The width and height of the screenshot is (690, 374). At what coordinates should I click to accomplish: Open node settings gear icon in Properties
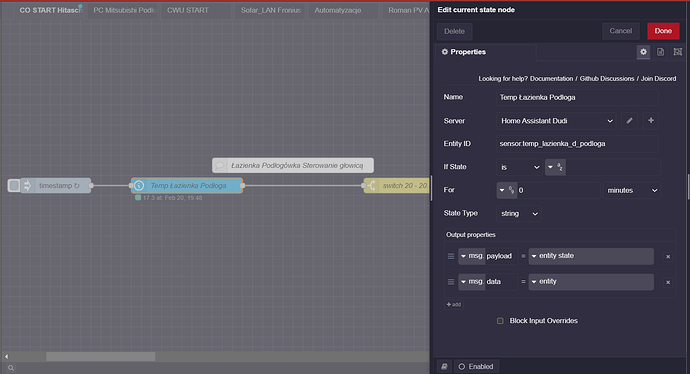pyautogui.click(x=643, y=52)
